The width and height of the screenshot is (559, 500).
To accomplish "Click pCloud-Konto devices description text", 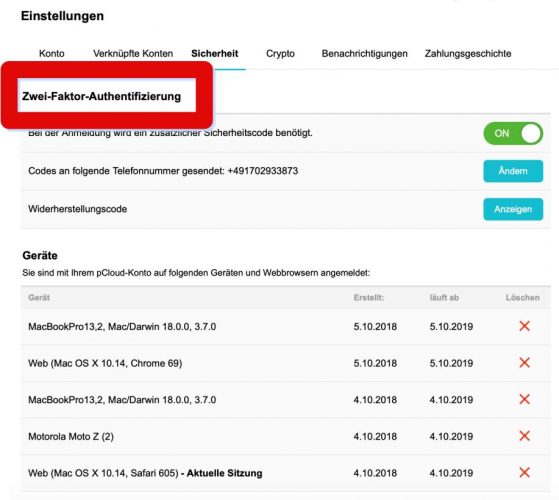I will (x=196, y=273).
